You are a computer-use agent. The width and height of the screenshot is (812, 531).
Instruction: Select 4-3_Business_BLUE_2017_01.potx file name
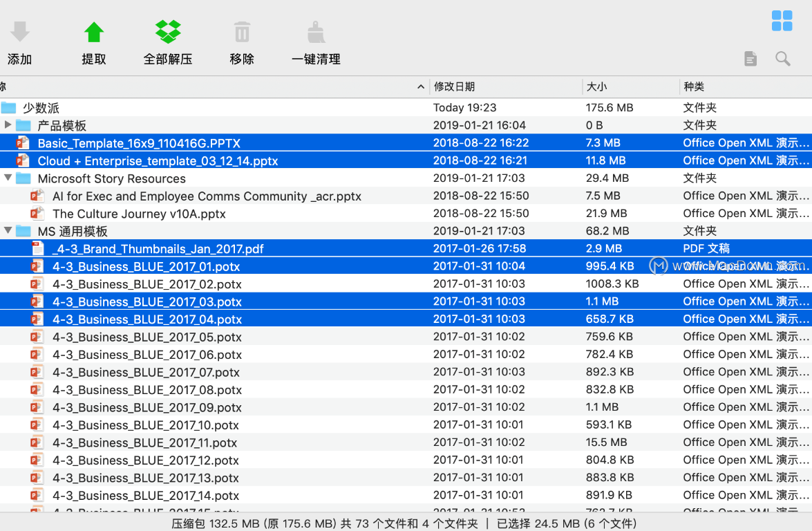[146, 267]
